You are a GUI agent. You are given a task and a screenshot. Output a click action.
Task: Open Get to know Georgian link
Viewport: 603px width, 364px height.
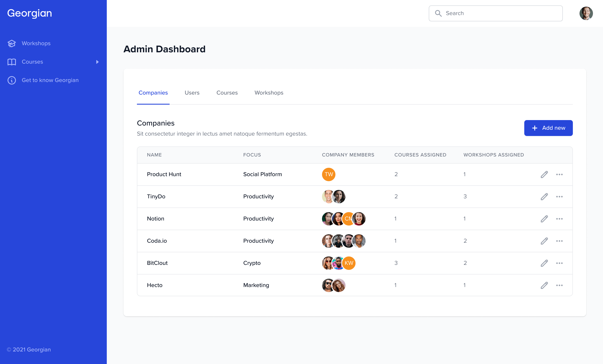50,80
